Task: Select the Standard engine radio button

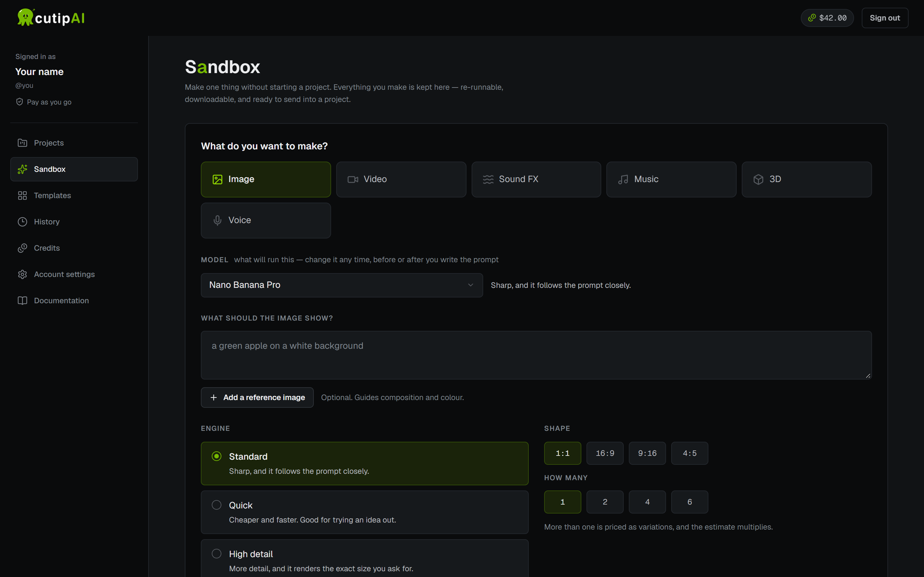Action: pyautogui.click(x=217, y=456)
